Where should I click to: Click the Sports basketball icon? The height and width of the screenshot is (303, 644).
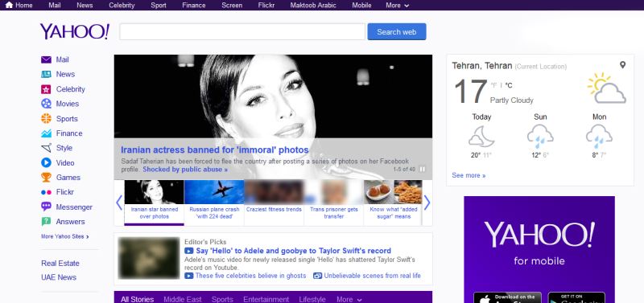click(x=46, y=118)
